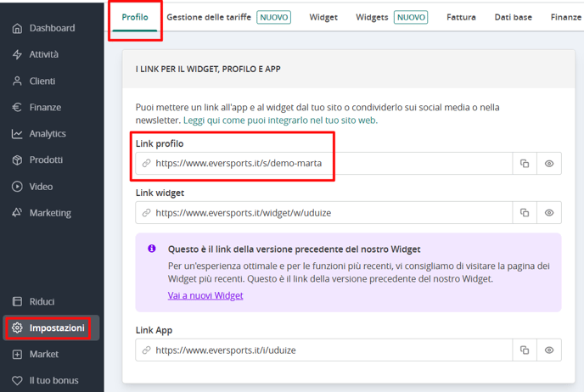Click the Link profilo URL field
This screenshot has width=584, height=392.
point(323,164)
